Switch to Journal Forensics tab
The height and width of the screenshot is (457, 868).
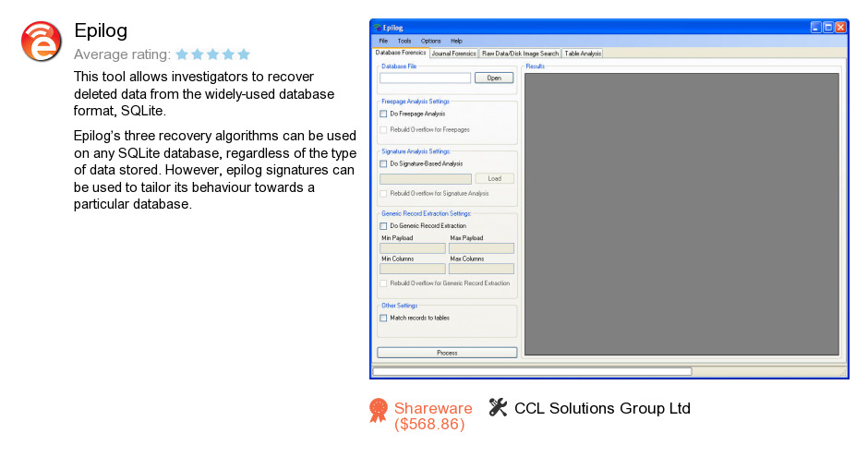tap(453, 54)
